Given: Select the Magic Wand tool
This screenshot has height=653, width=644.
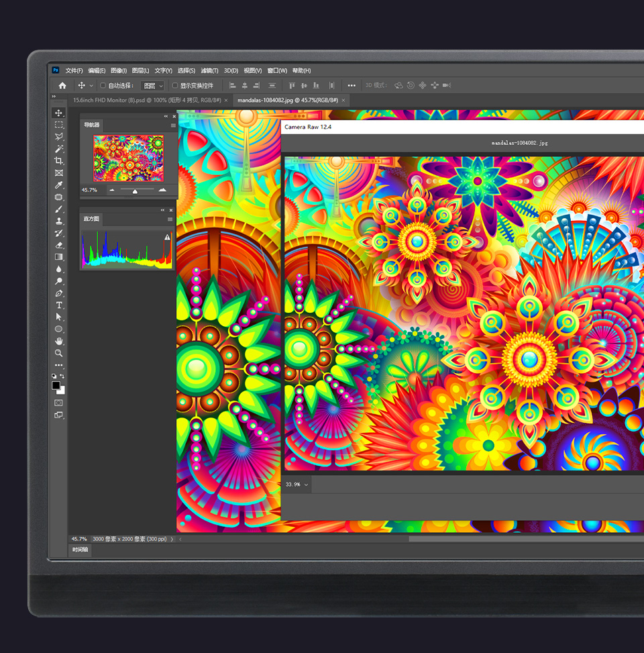Looking at the screenshot, I should tap(59, 149).
